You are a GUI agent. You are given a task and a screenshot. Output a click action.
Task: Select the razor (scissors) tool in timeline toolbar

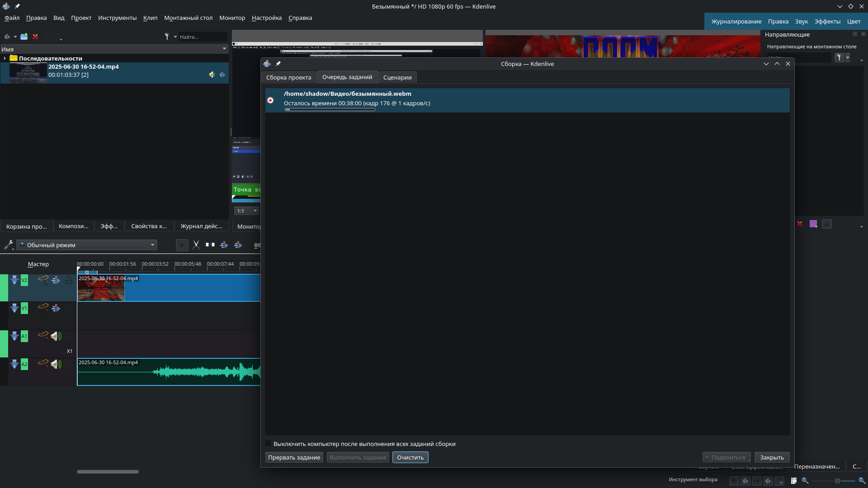pos(196,245)
